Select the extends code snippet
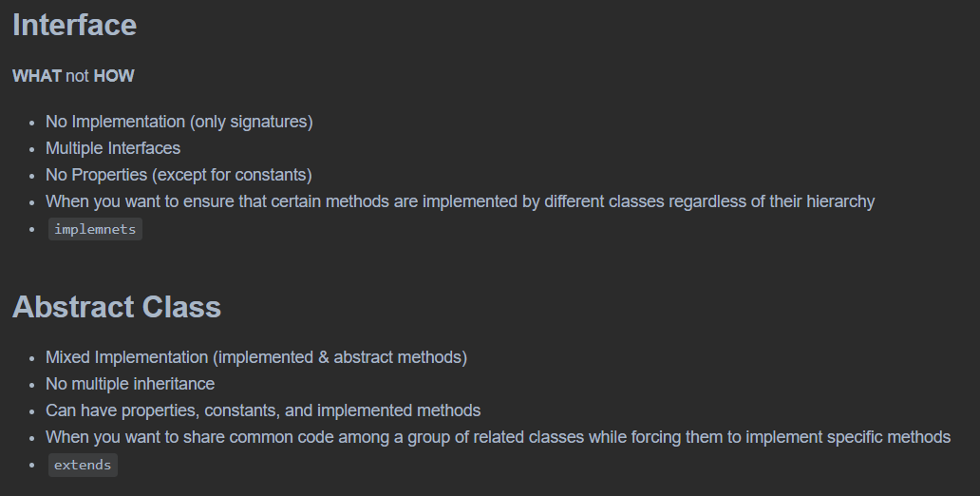Image resolution: width=980 pixels, height=496 pixels. (83, 465)
